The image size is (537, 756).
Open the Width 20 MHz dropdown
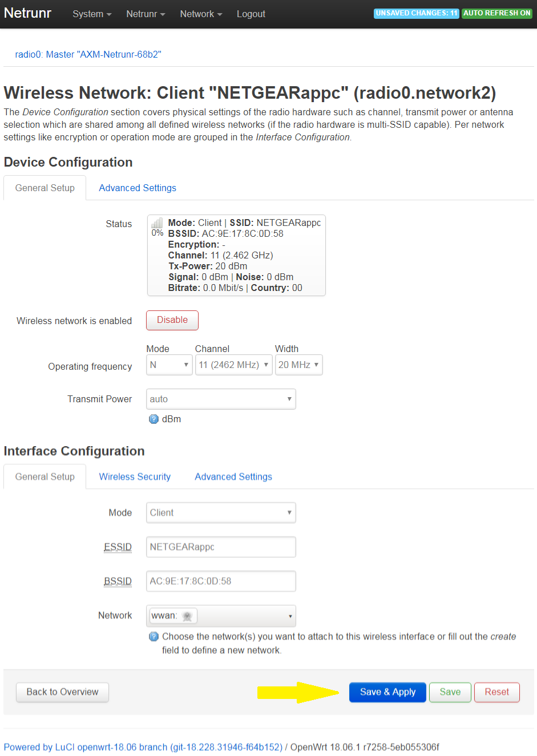tap(298, 365)
